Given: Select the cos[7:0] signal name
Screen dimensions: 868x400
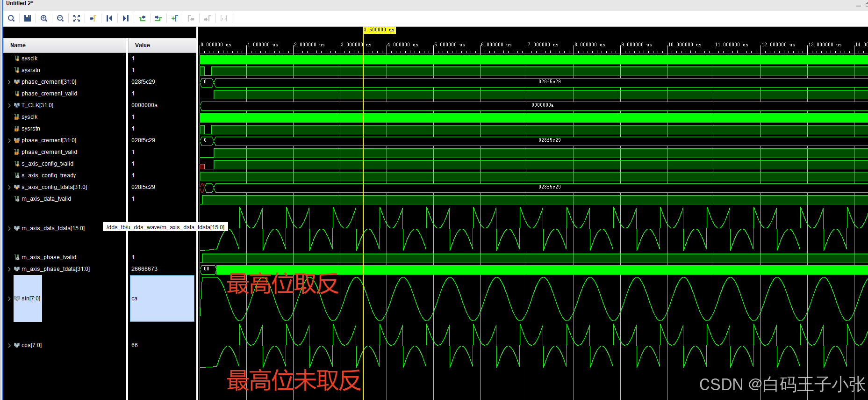Looking at the screenshot, I should (31, 345).
